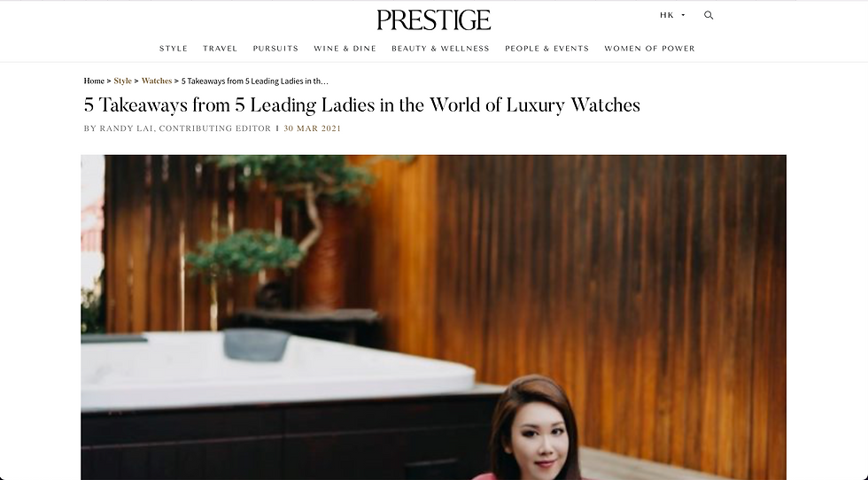Select the HK region label
868x480 pixels.
pos(666,15)
